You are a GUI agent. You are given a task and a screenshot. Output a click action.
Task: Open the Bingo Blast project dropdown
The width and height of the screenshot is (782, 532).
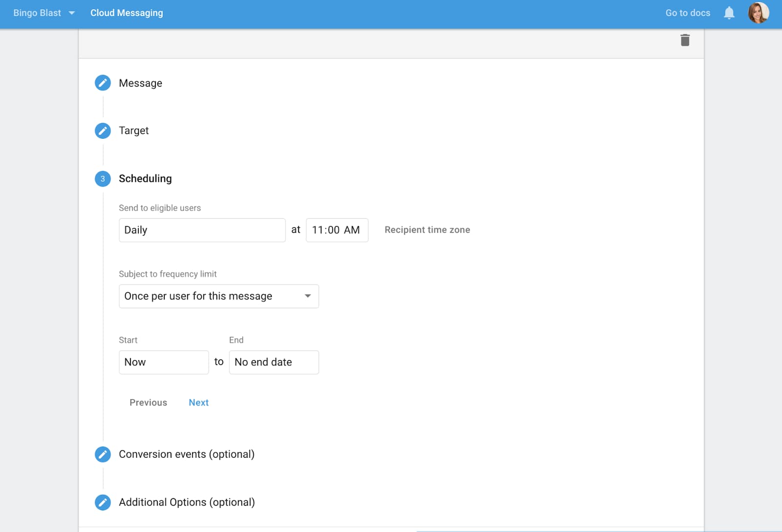click(x=44, y=13)
